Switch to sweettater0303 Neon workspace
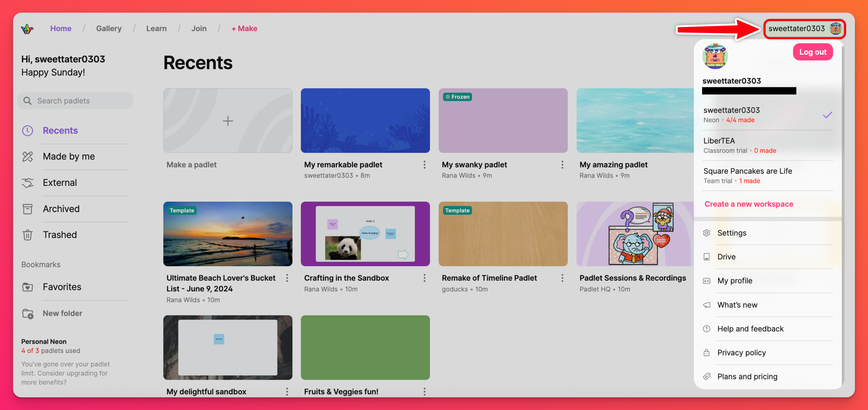The width and height of the screenshot is (868, 410). (768, 115)
